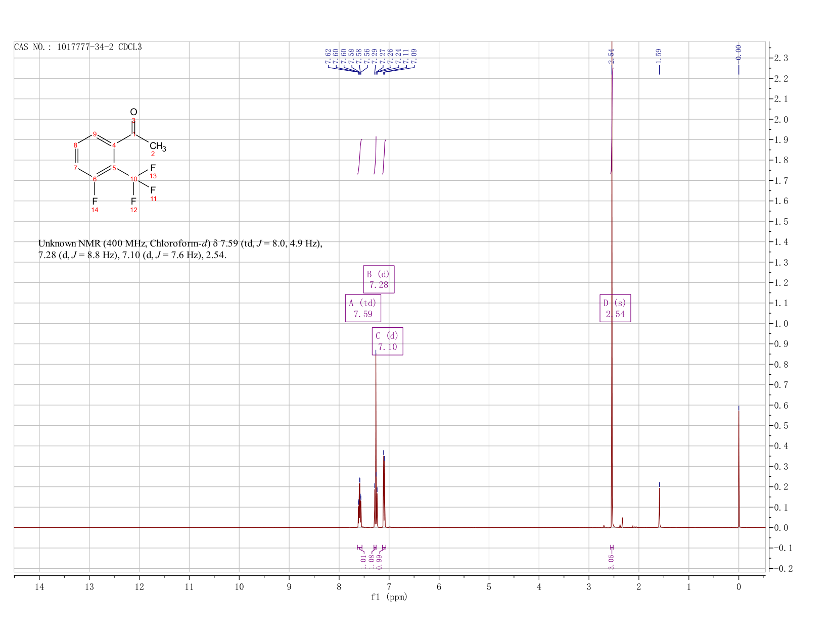Click x-axis tick label 0
This screenshot has width=834, height=644.
pyautogui.click(x=738, y=586)
